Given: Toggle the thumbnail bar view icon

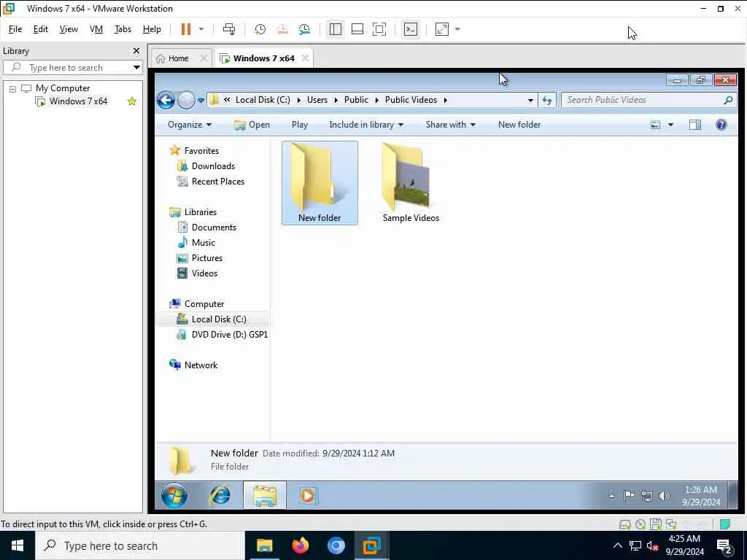Looking at the screenshot, I should coord(357,29).
